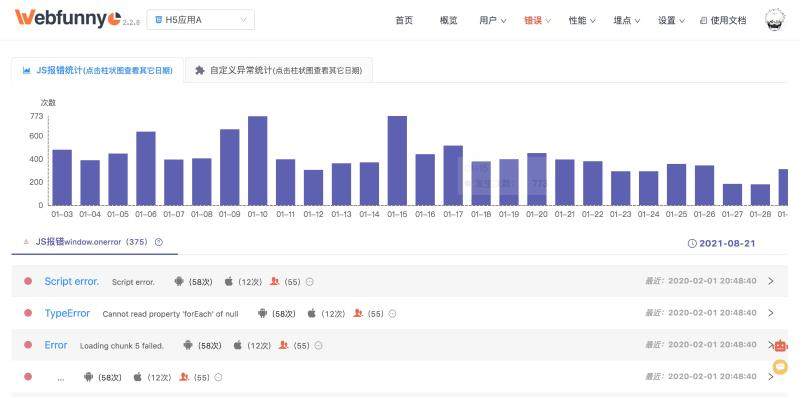Screen dimensions: 800x397
Task: Click the 2021-08-21 date picker
Action: pyautogui.click(x=721, y=243)
